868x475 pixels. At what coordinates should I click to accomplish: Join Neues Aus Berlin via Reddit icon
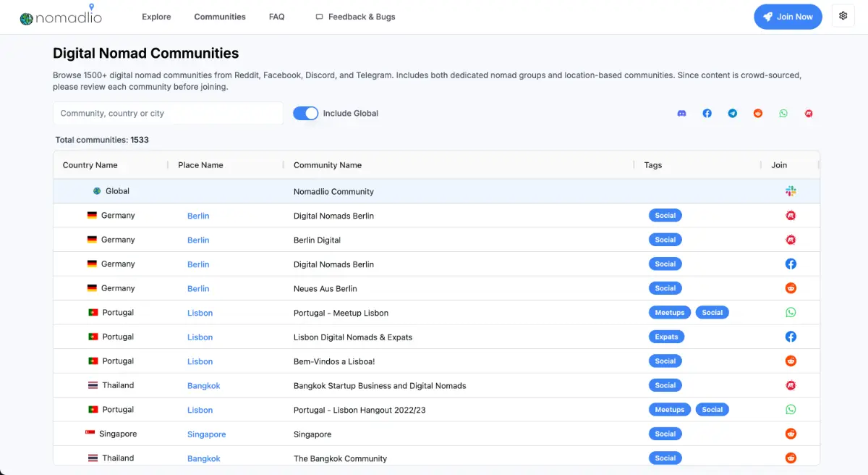[791, 288]
